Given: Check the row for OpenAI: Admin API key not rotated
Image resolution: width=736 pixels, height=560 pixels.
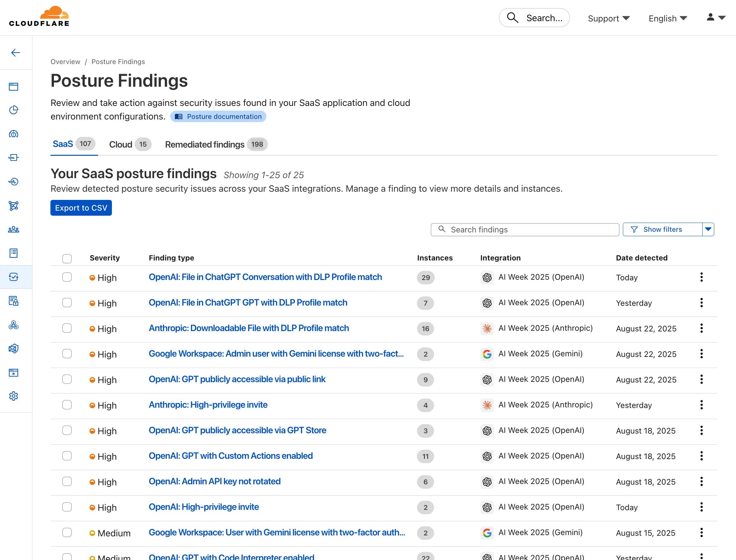Looking at the screenshot, I should click(67, 482).
